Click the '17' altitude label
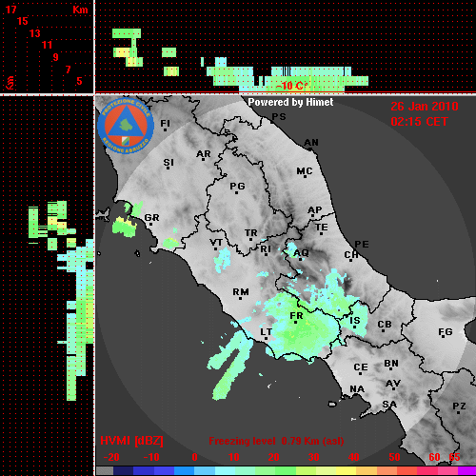Screen dimensions: 476x476 [x=11, y=10]
